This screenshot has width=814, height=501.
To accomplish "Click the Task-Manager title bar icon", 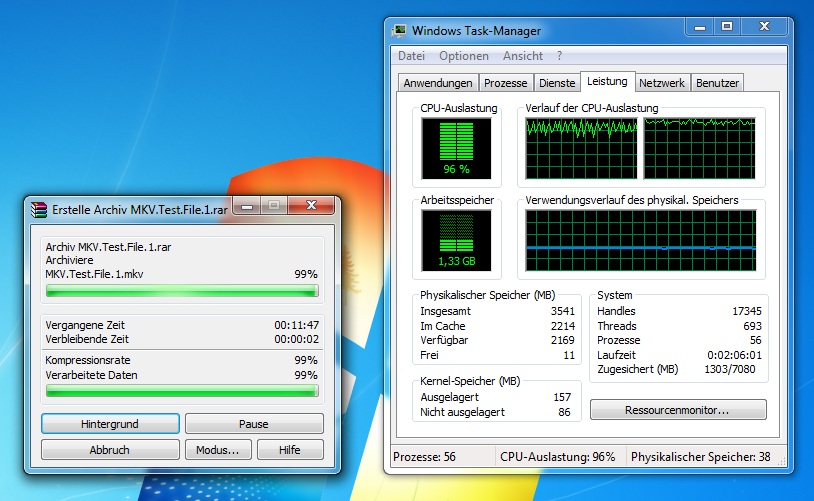I will click(399, 31).
